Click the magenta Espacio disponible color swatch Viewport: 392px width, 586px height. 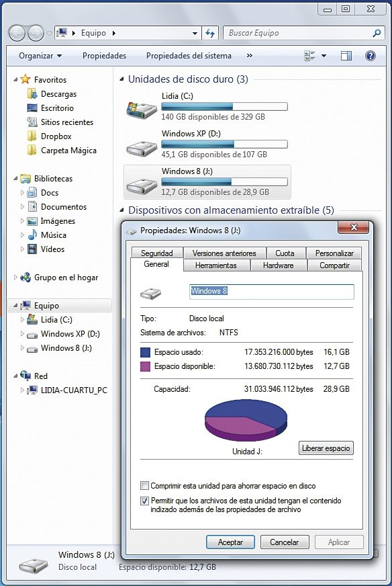(145, 366)
